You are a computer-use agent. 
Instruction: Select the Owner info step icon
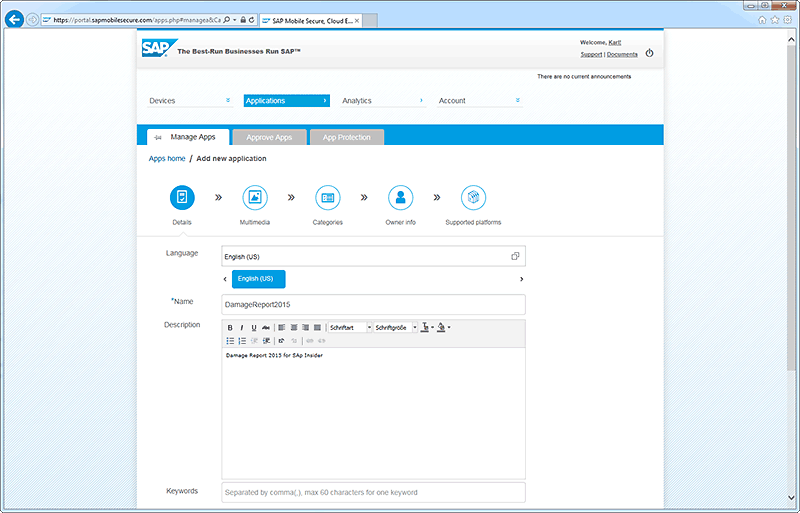pos(400,197)
